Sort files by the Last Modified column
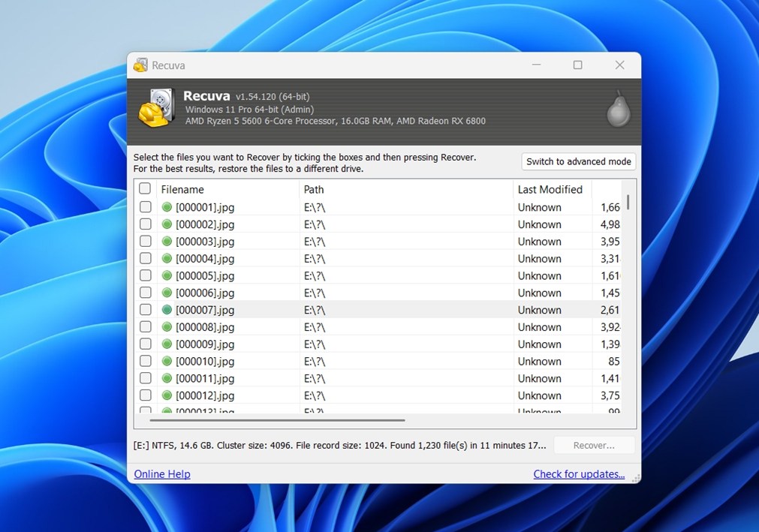Image resolution: width=759 pixels, height=532 pixels. [x=551, y=189]
